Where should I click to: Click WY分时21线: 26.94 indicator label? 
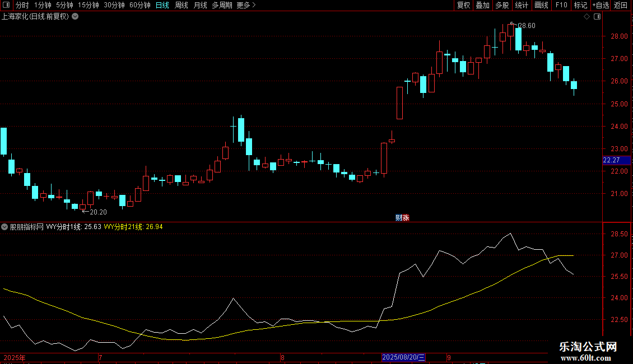(133, 227)
